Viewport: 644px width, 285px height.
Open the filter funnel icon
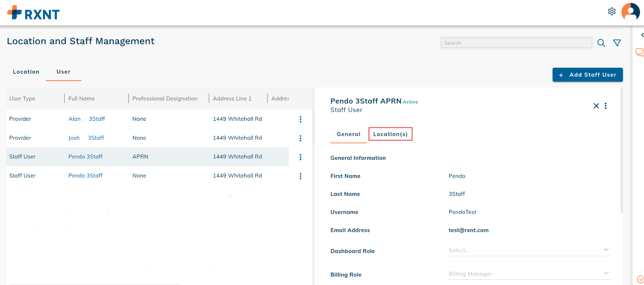[x=617, y=43]
